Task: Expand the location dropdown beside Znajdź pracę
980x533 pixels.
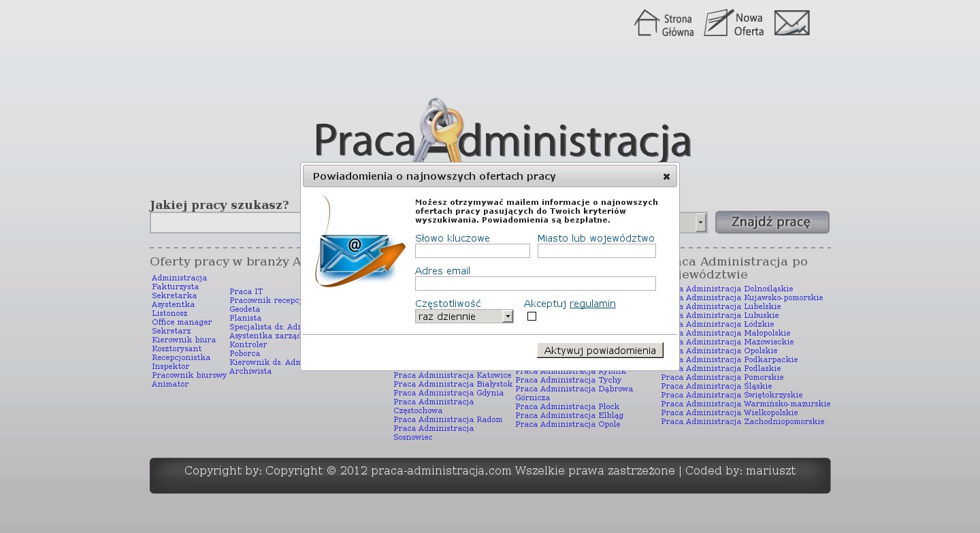Action: pos(700,223)
